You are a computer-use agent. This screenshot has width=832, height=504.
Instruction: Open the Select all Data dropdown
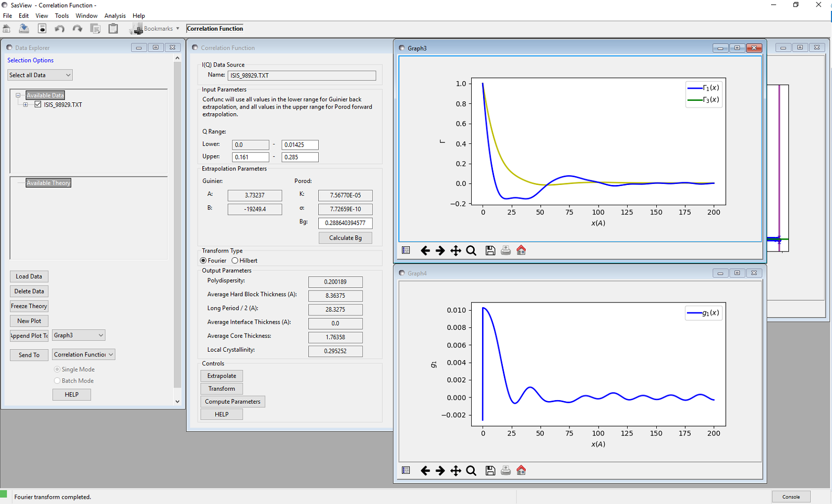point(40,75)
